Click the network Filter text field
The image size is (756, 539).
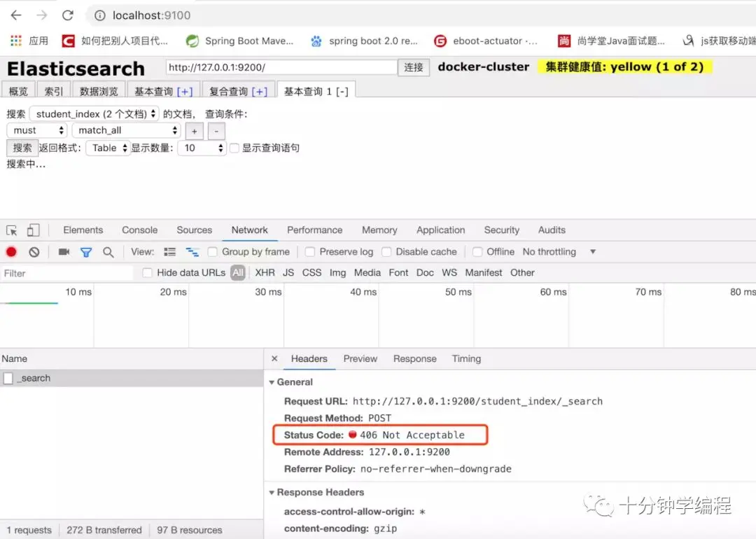click(66, 274)
